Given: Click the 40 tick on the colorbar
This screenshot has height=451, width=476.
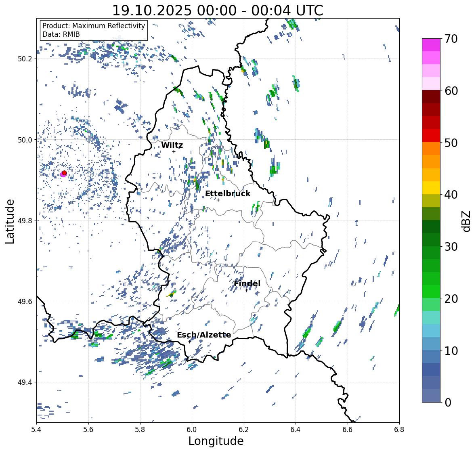Looking at the screenshot, I should coord(451,195).
